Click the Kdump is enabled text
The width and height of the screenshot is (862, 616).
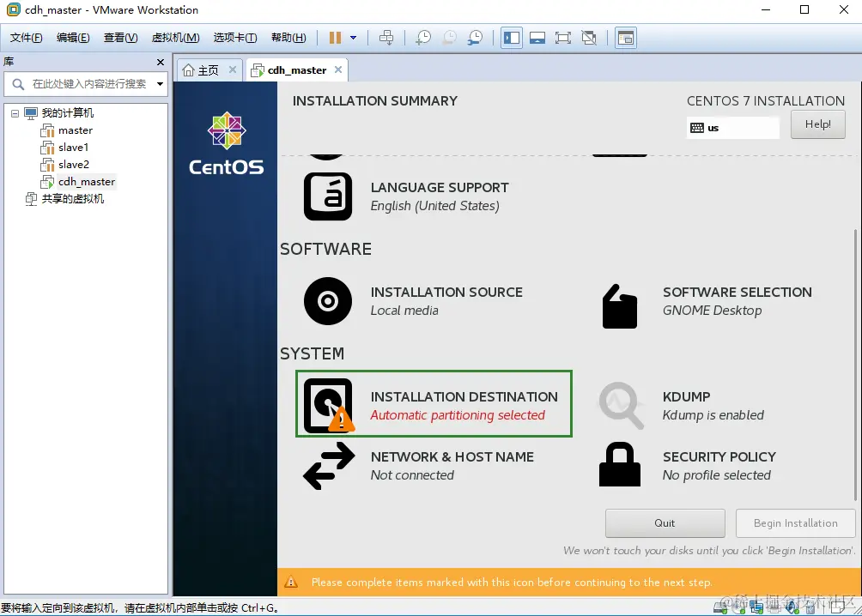pyautogui.click(x=713, y=415)
